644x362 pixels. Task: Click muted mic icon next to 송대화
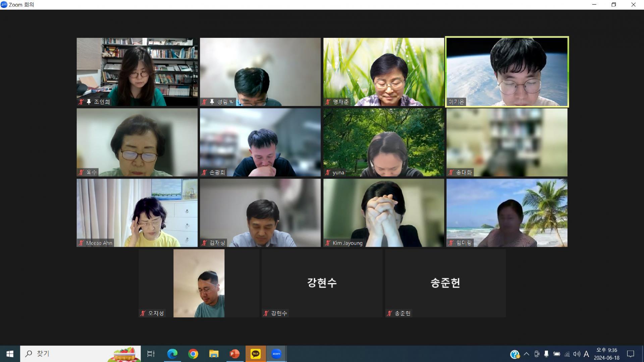pos(451,172)
